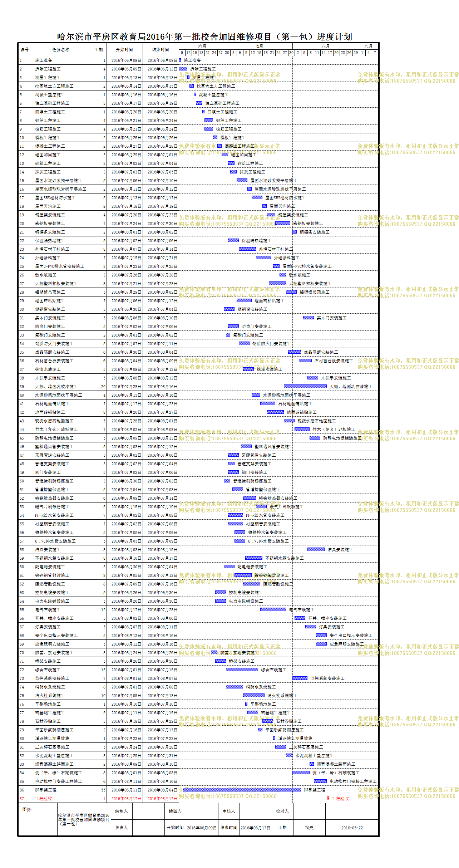Select the 七月 month header on timeline
459x868 pixels.
[259, 46]
